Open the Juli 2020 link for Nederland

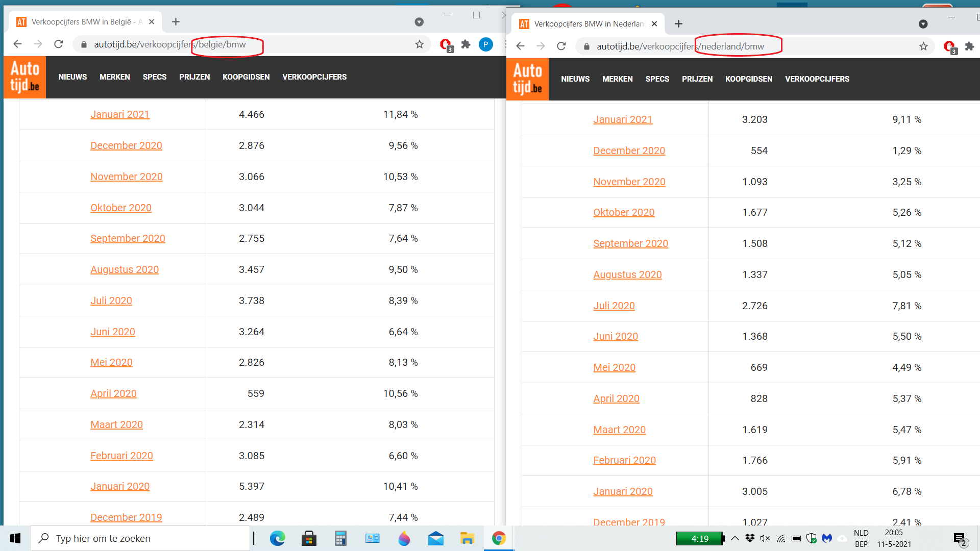tap(614, 306)
